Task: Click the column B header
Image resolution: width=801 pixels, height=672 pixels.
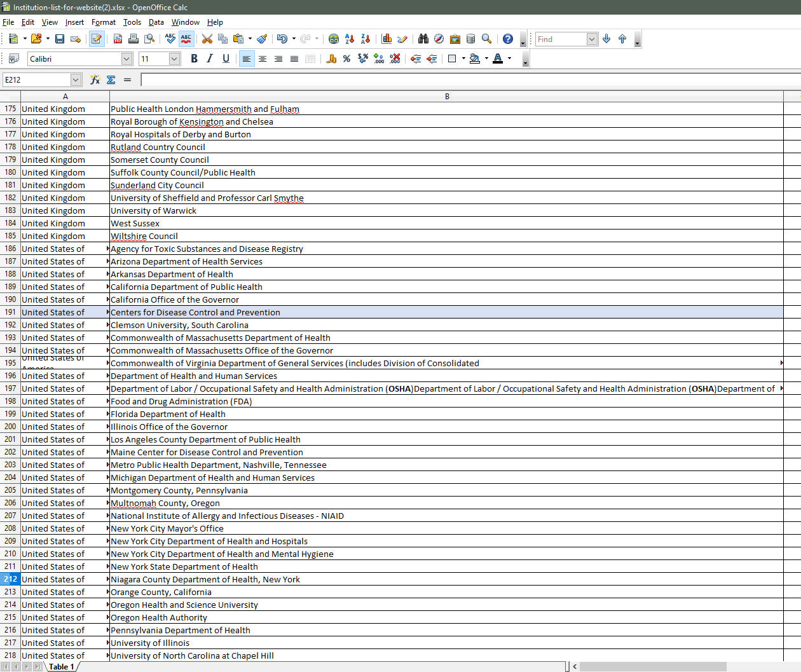Action: click(x=446, y=97)
